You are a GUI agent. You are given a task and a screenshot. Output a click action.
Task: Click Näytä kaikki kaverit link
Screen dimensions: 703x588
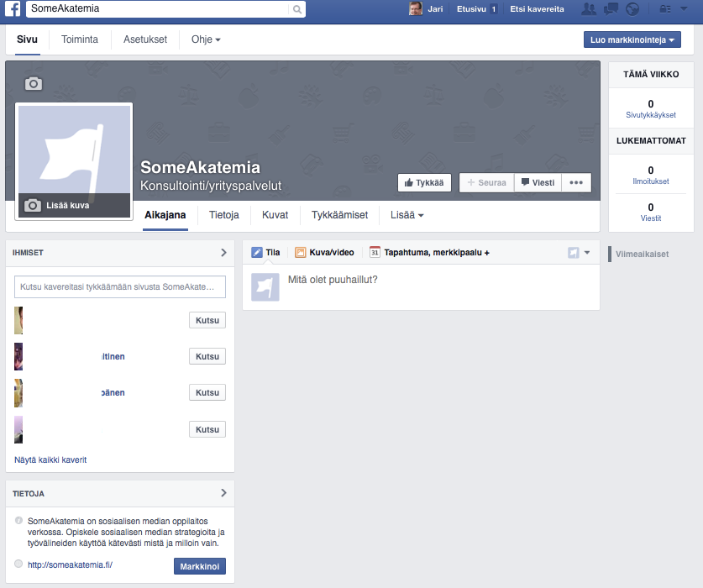[50, 459]
